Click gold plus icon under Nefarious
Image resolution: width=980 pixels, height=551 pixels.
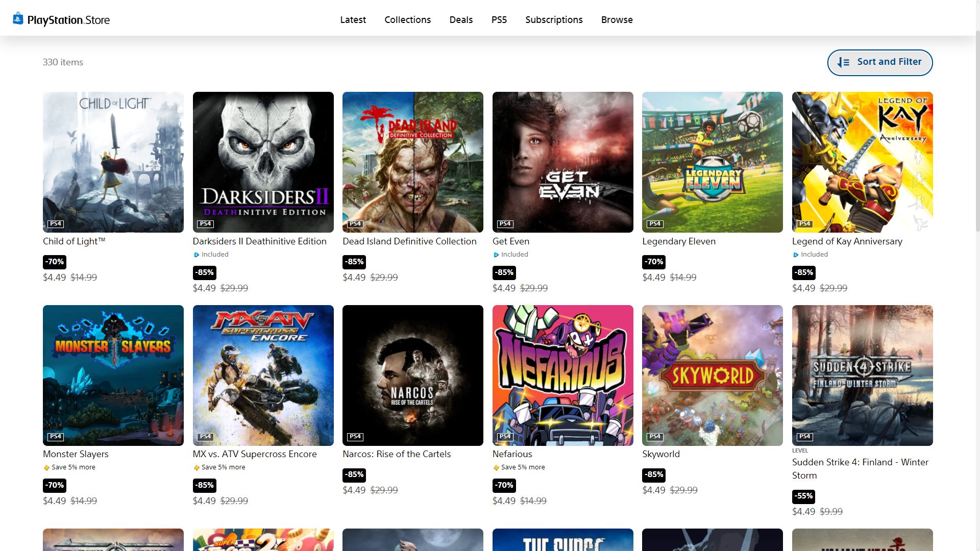pyautogui.click(x=496, y=467)
